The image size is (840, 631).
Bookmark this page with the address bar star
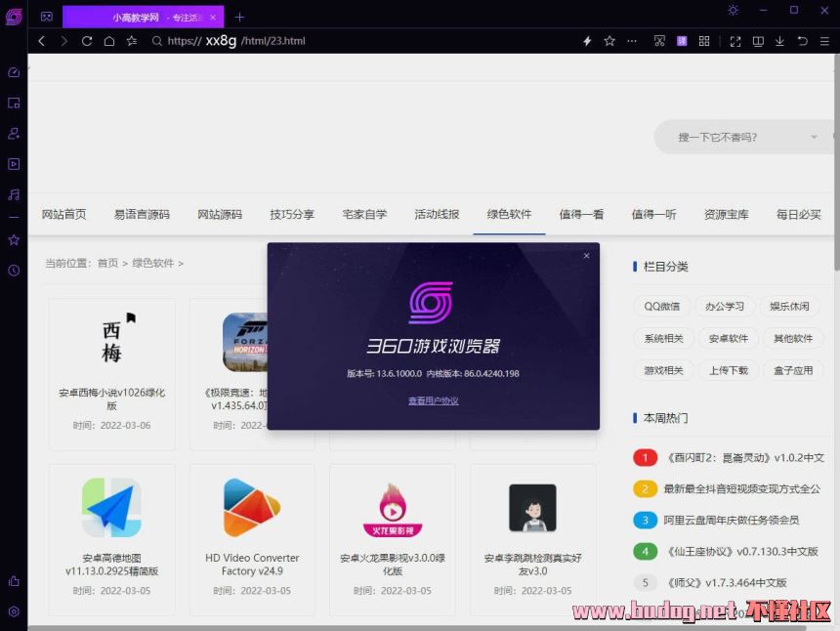[609, 41]
